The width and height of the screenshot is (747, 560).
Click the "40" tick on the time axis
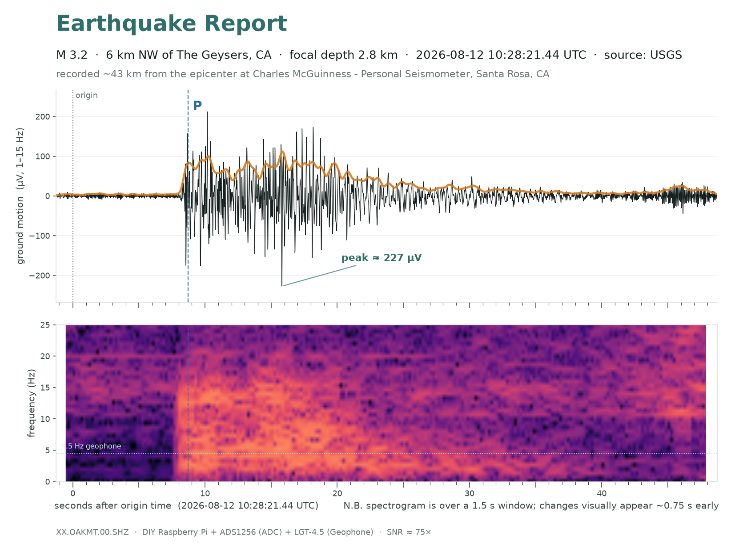[602, 494]
